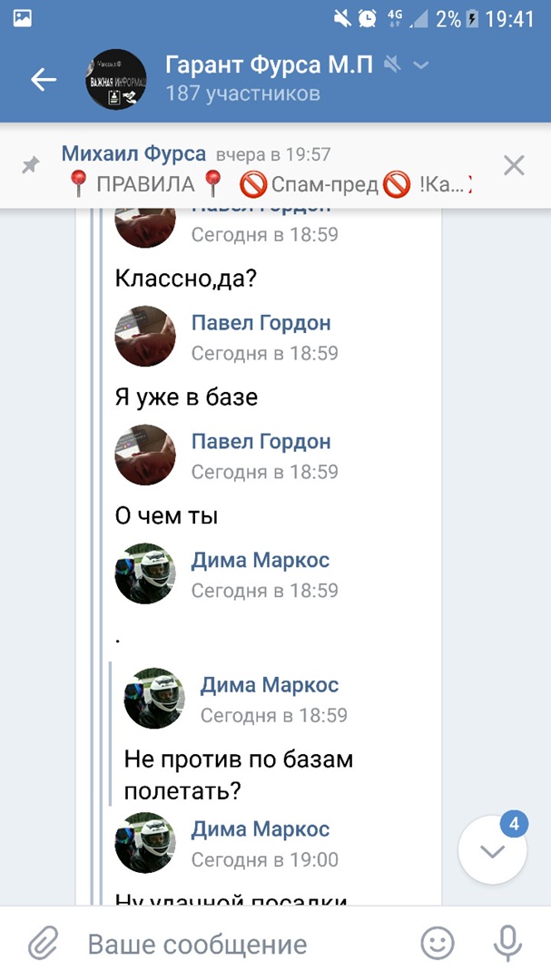Tap the pin icon of pinned message
The width and height of the screenshot is (551, 980).
[30, 166]
